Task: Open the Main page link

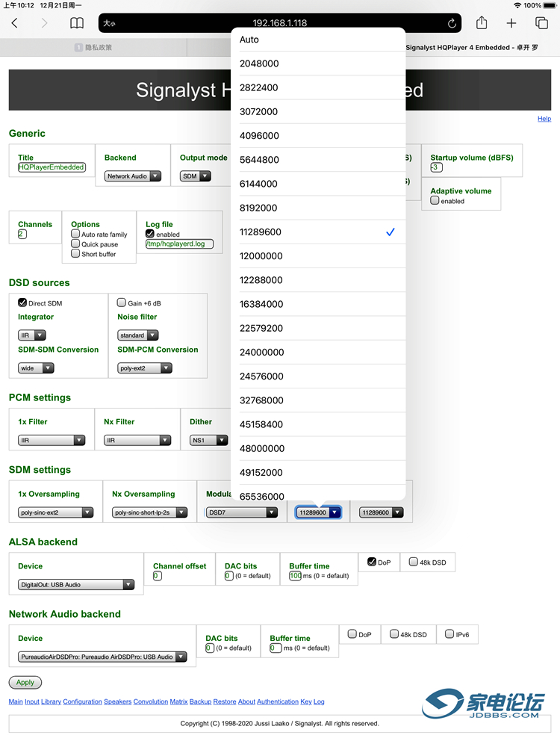Action: coord(16,701)
